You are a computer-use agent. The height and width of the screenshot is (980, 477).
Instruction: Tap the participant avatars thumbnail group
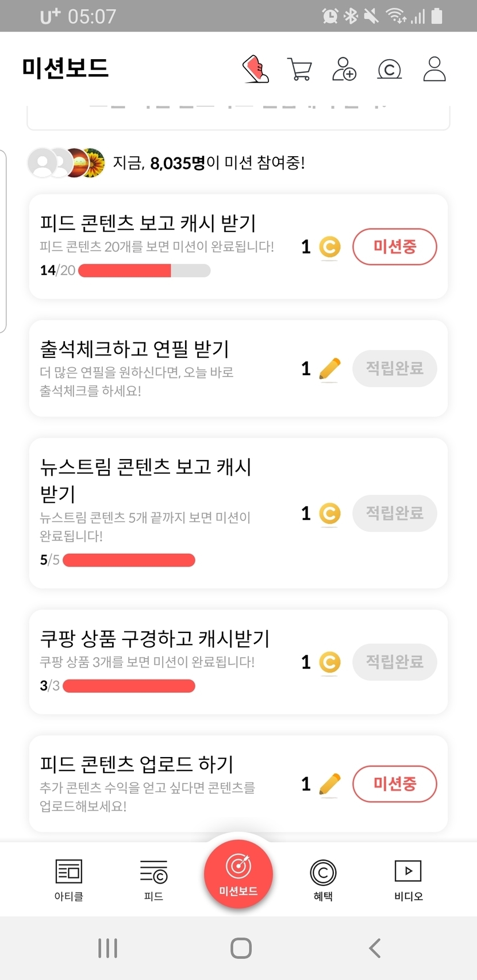coord(67,163)
